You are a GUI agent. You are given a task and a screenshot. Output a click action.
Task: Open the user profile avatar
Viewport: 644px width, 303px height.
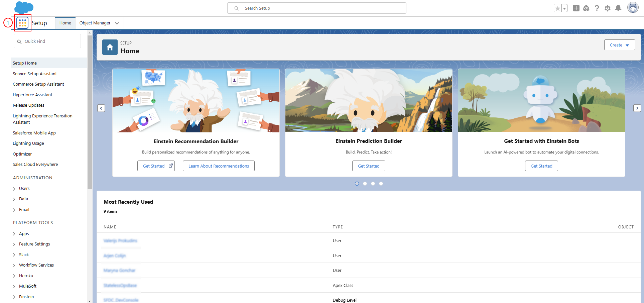tap(633, 8)
